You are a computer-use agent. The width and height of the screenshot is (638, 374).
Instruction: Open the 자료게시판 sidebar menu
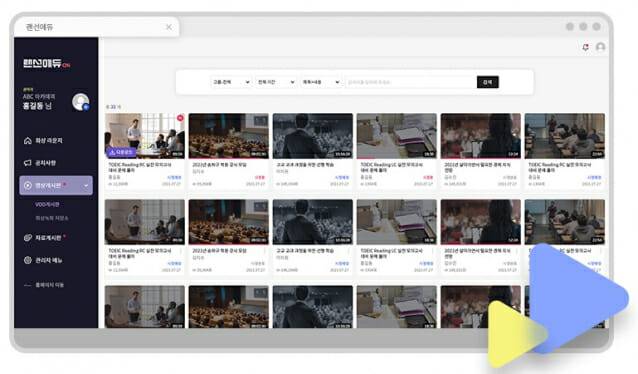pyautogui.click(x=45, y=238)
